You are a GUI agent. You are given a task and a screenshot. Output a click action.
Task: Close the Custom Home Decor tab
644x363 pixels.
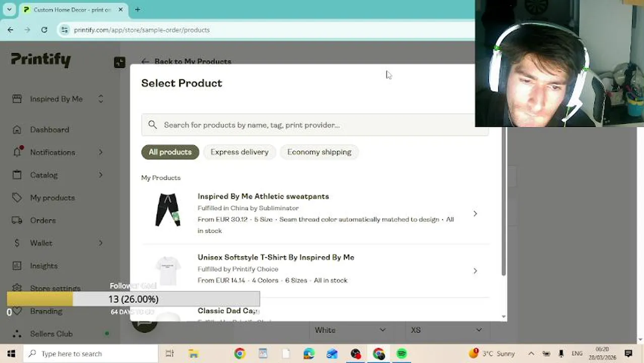(121, 10)
